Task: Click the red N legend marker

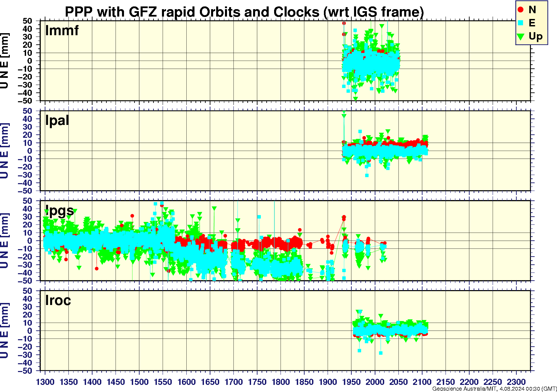Action: (x=521, y=10)
